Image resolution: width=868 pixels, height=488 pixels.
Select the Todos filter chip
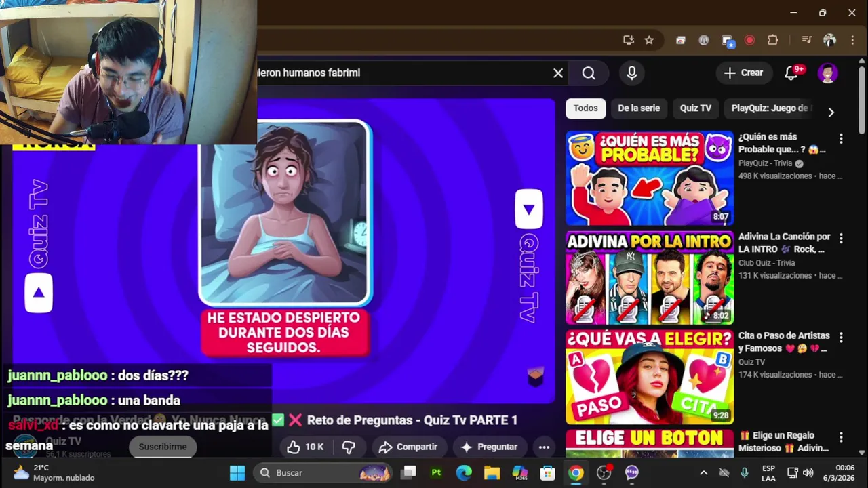586,108
